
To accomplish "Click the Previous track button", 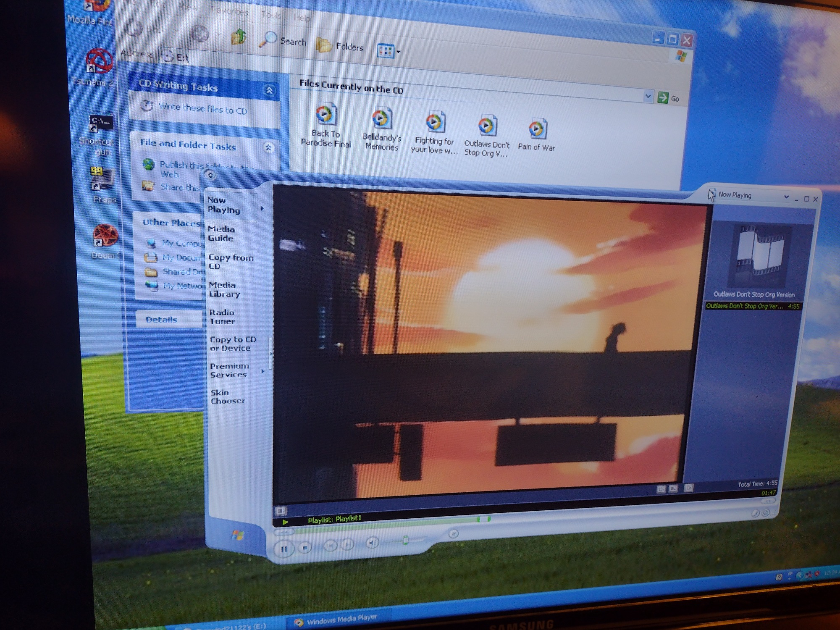I will [331, 546].
